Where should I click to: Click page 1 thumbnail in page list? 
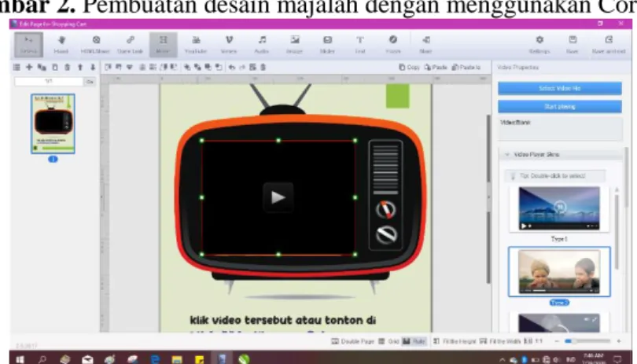pos(53,124)
